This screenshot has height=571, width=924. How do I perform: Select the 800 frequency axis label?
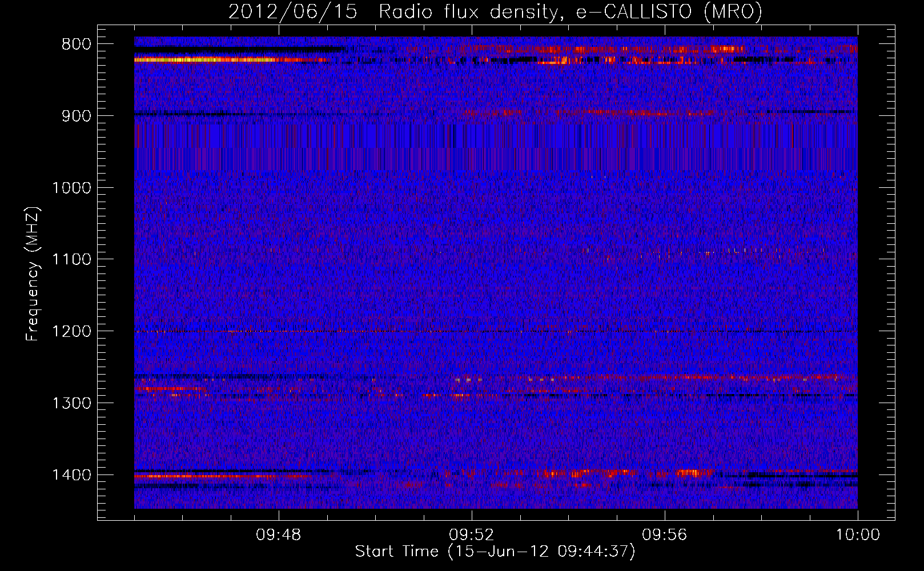[x=77, y=45]
